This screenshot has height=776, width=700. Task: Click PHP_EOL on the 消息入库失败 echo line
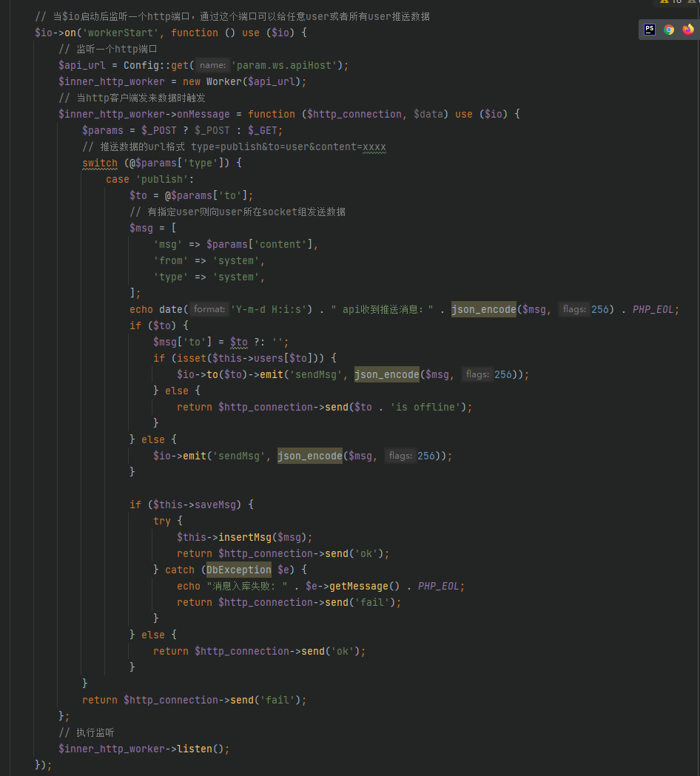439,587
